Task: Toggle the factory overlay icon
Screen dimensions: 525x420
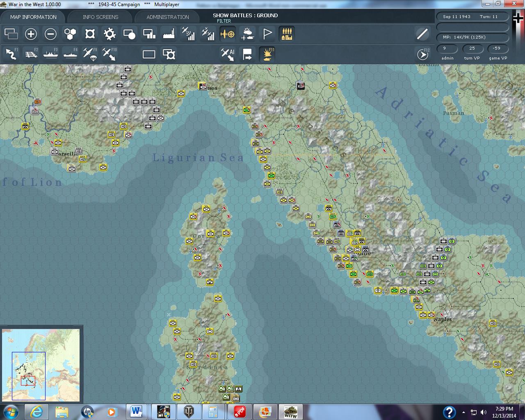Action: pyautogui.click(x=169, y=34)
